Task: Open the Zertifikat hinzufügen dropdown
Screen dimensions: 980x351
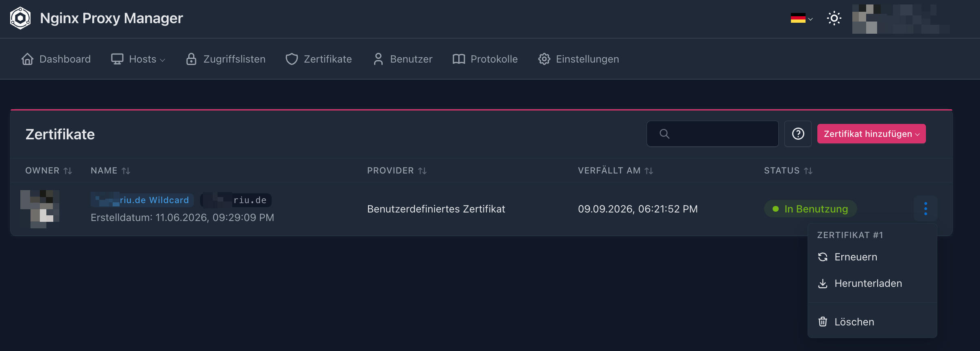Action: [871, 134]
